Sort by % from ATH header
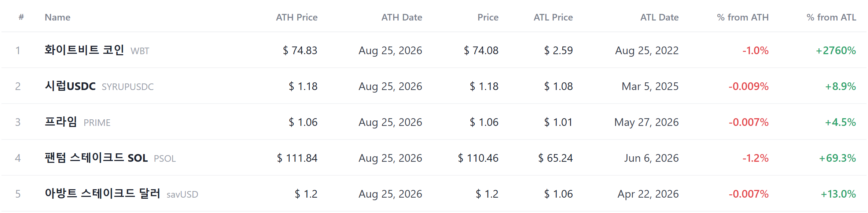This screenshot has width=868, height=213. tap(743, 17)
